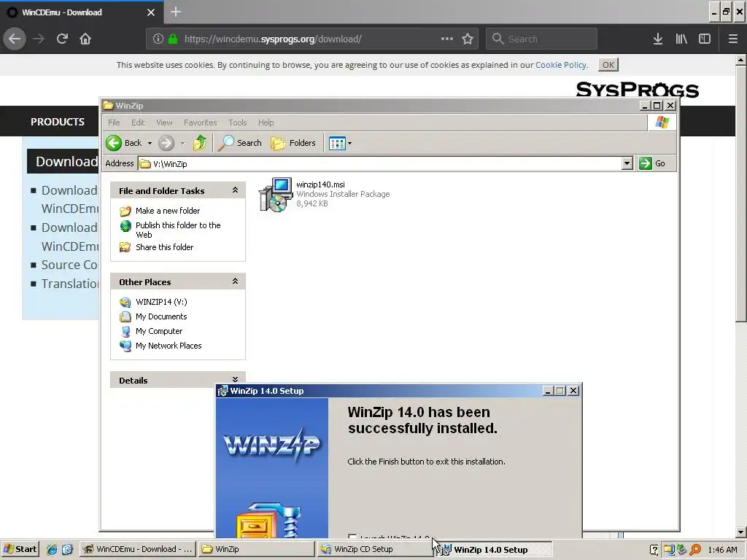The image size is (747, 560).
Task: Open the Firefox downloads panel
Action: (x=658, y=39)
